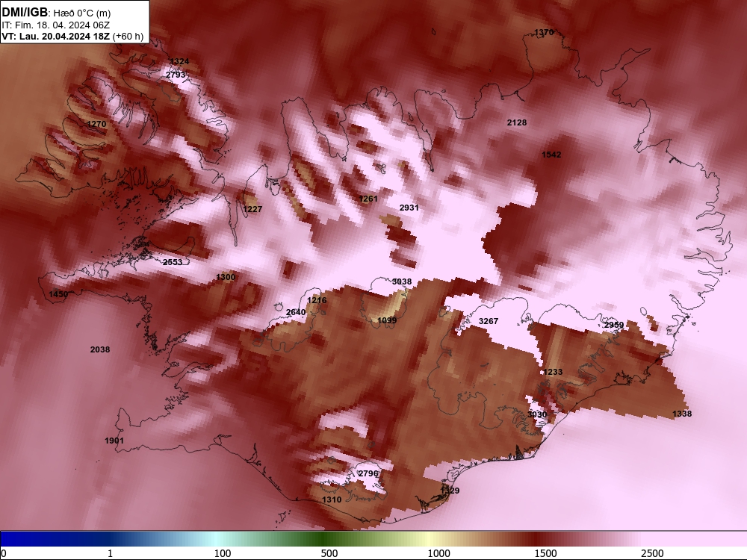The image size is (747, 560).
Task: Click the 1000 tick on the color scale
Action: click(x=438, y=553)
